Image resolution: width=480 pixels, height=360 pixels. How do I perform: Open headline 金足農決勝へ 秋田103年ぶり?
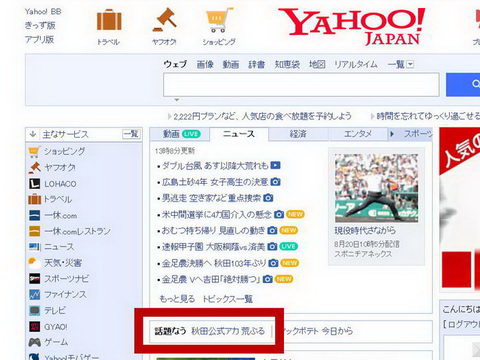tap(214, 263)
